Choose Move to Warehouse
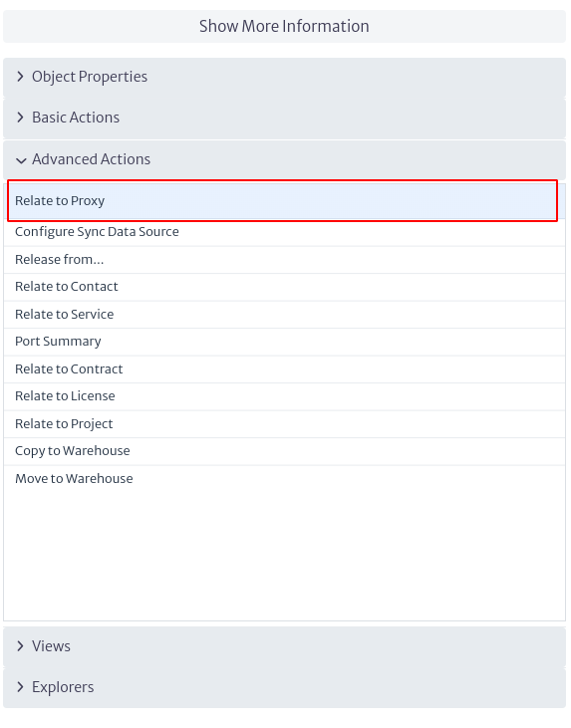 284,479
